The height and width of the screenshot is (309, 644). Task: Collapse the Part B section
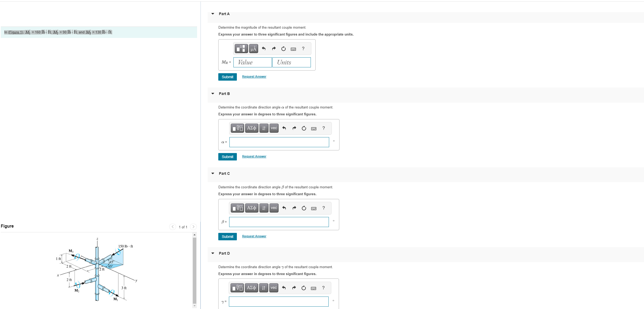coord(213,94)
